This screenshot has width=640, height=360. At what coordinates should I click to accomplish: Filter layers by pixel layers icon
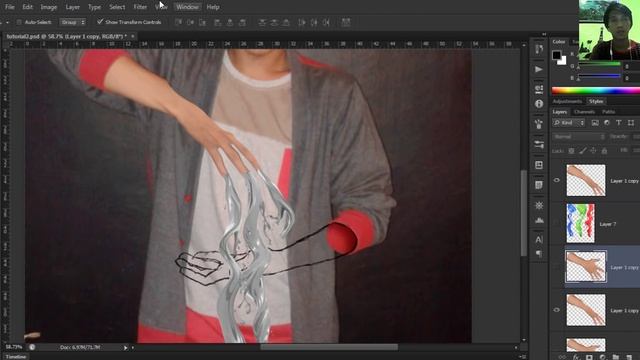coord(595,123)
